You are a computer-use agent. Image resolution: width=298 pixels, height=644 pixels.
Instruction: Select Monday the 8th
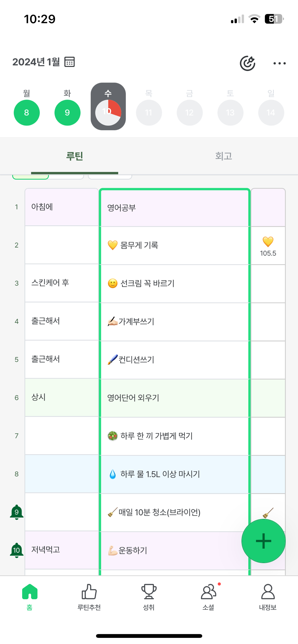pyautogui.click(x=27, y=112)
